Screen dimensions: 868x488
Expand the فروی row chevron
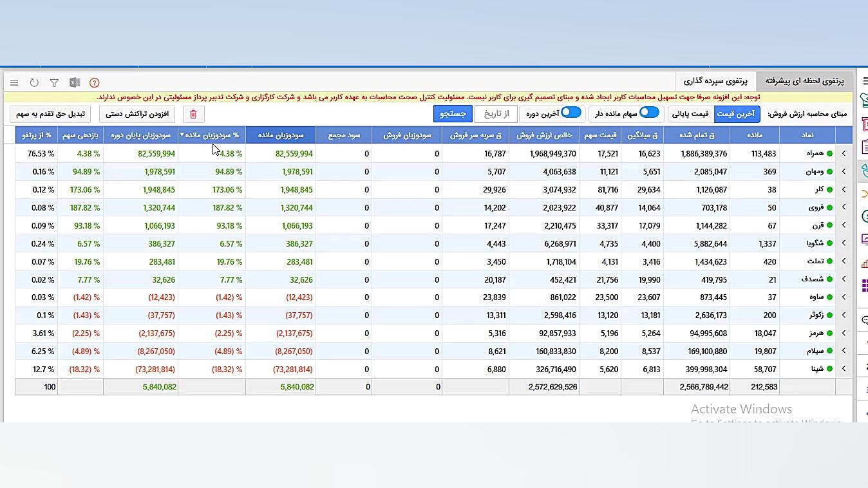[x=844, y=208]
